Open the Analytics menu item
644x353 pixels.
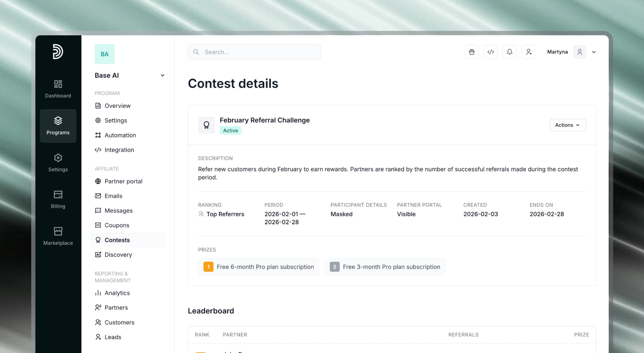click(117, 293)
